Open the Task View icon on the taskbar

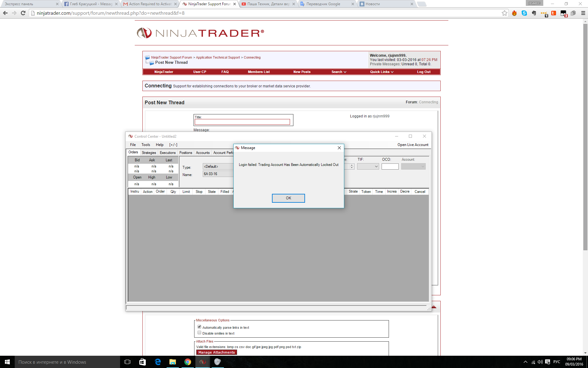tap(127, 362)
